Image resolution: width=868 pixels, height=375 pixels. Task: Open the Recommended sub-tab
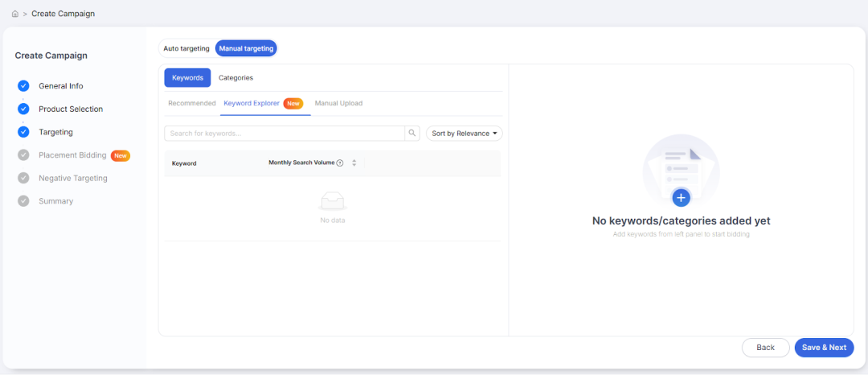(192, 104)
